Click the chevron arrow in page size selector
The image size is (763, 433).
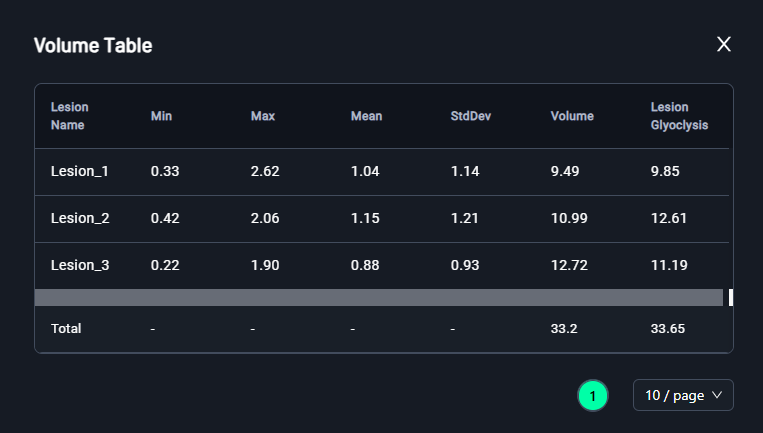coord(717,395)
